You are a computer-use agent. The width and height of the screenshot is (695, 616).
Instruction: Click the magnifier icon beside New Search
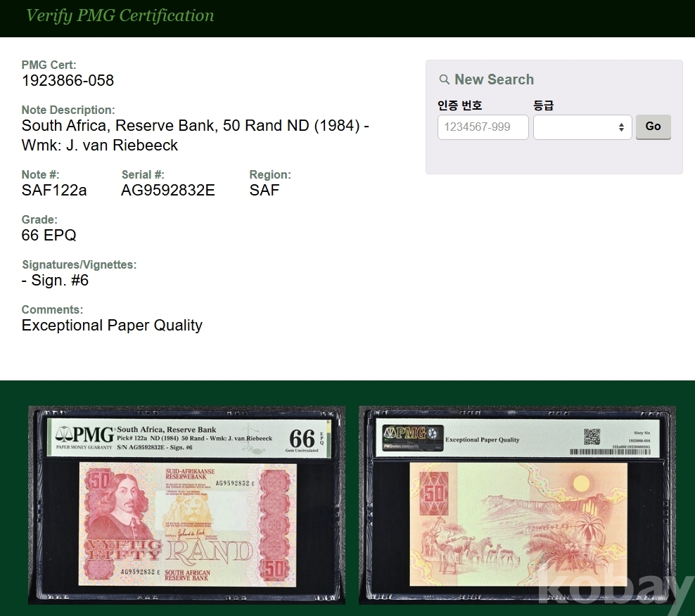coord(444,79)
